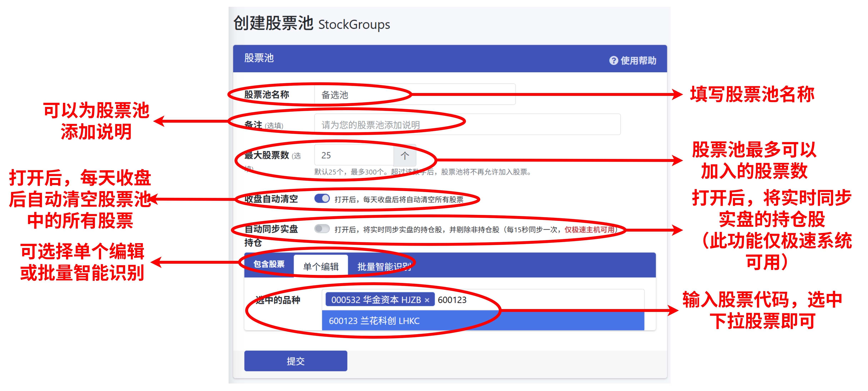Click the 打开后，每天收盘后将自动清空所有股票 toggle label

[399, 199]
